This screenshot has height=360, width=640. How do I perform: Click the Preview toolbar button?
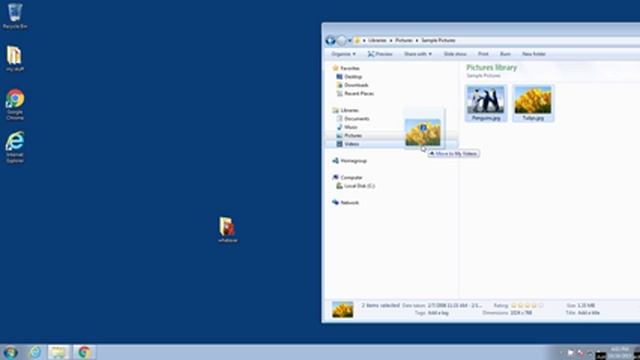click(380, 54)
